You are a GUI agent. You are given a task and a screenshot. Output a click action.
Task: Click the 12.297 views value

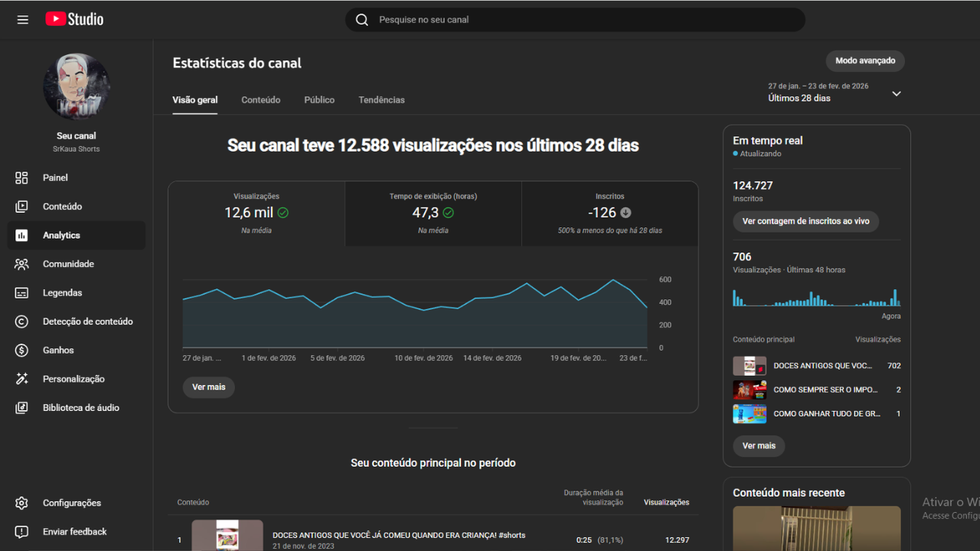[x=677, y=540]
